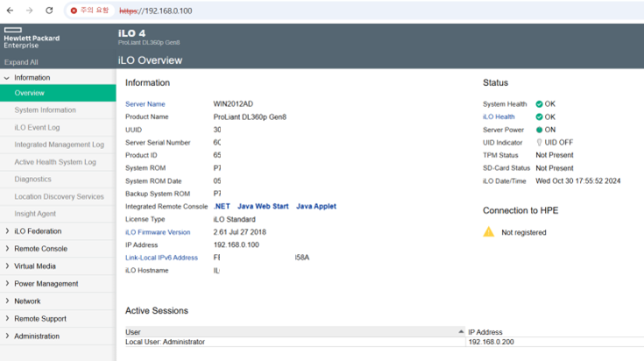644x361 pixels.
Task: Expand the Remote Support section
Action: click(x=7, y=318)
